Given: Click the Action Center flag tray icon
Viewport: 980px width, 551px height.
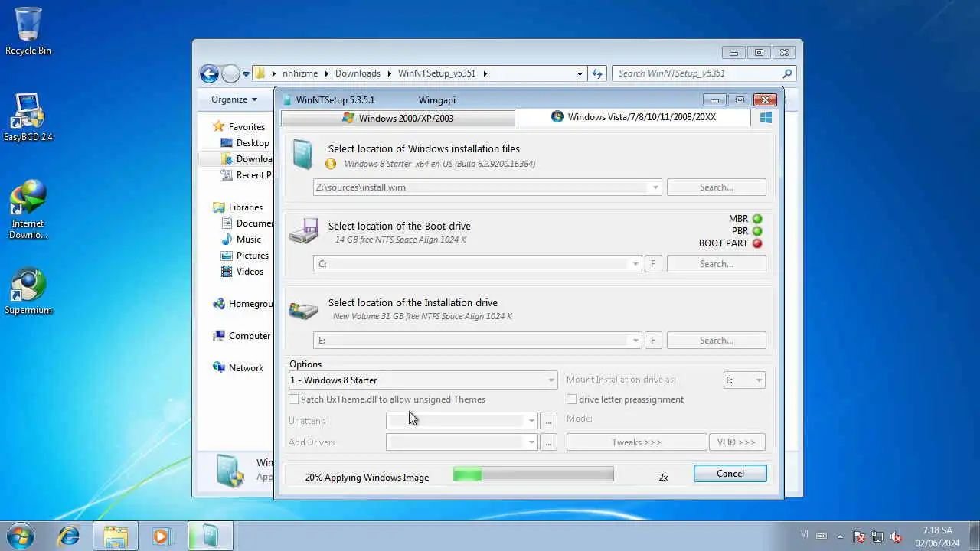Looking at the screenshot, I should 859,536.
